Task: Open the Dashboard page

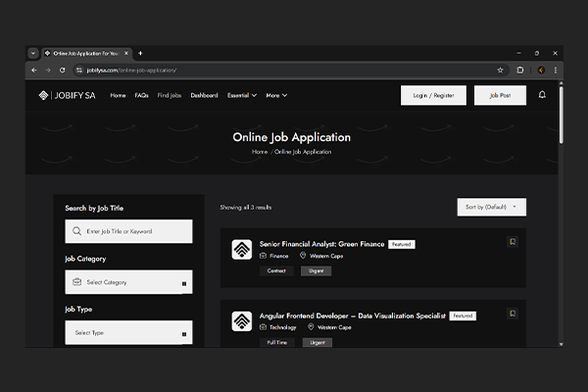Action: 204,95
